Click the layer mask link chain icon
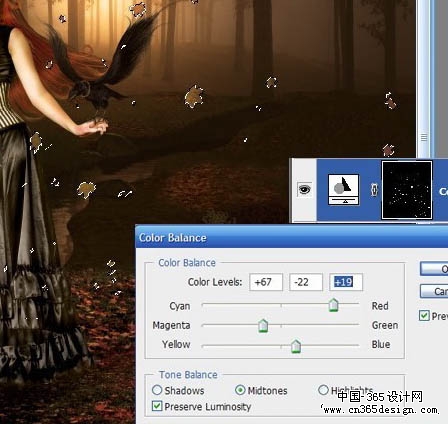The image size is (448, 424). pos(374,190)
